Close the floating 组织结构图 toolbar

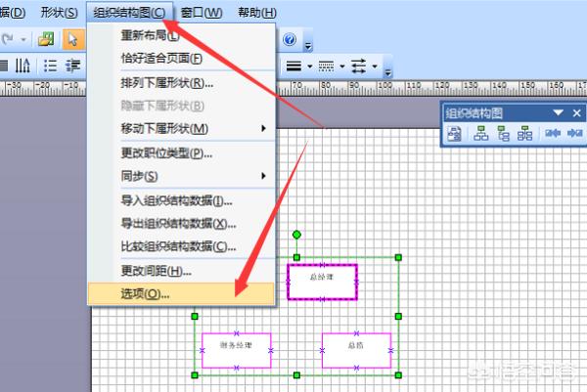[578, 112]
